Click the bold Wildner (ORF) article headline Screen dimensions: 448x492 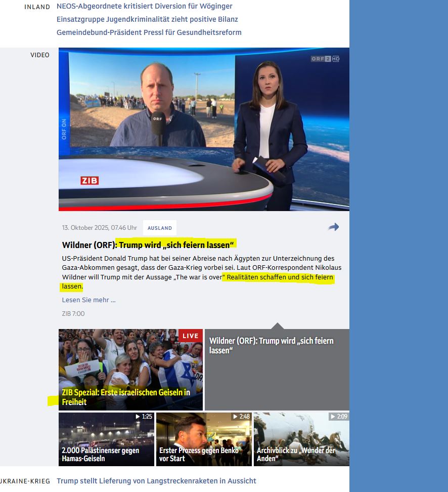148,245
